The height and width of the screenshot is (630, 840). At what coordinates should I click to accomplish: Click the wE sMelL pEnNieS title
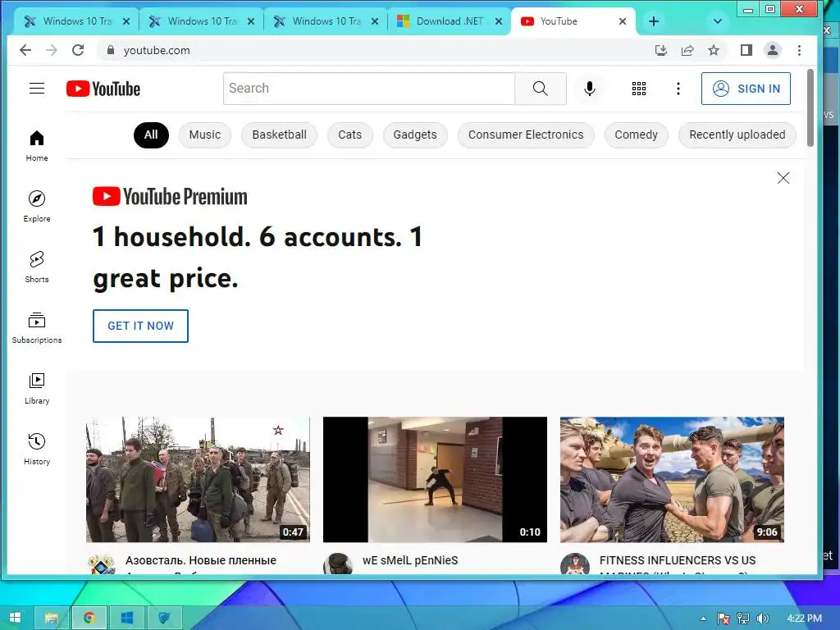pyautogui.click(x=410, y=560)
